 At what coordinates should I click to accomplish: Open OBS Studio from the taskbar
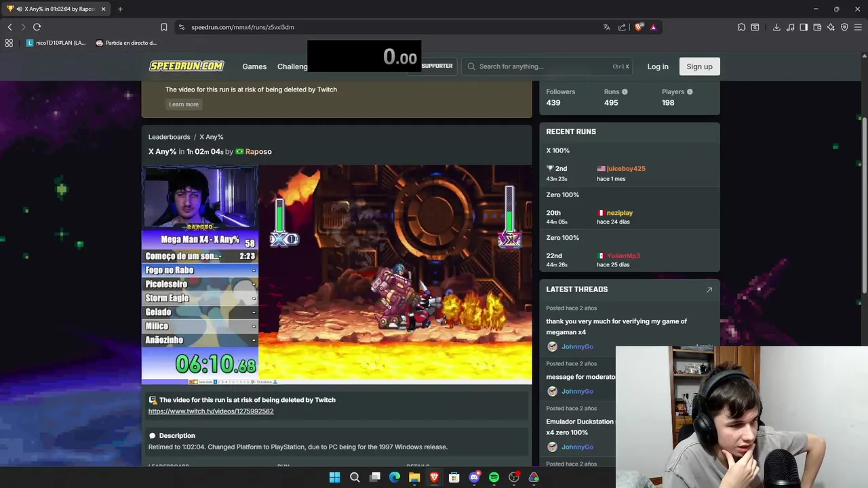514,477
